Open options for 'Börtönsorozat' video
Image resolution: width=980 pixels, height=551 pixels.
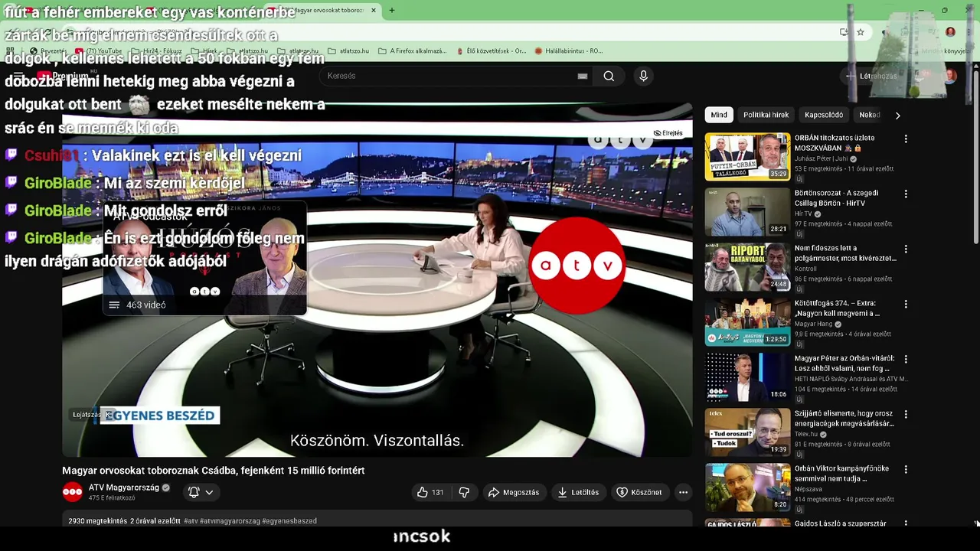click(x=906, y=194)
